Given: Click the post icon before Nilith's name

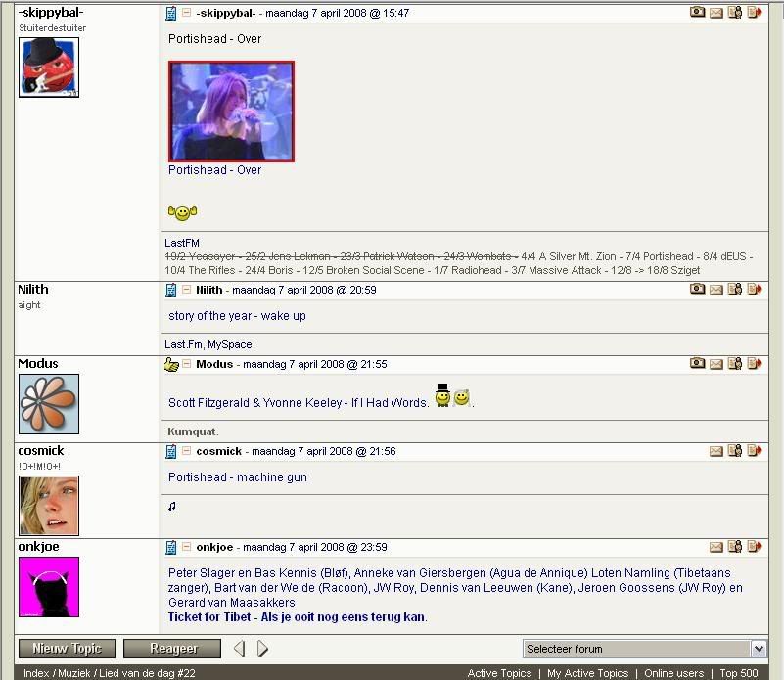Looking at the screenshot, I should [171, 290].
